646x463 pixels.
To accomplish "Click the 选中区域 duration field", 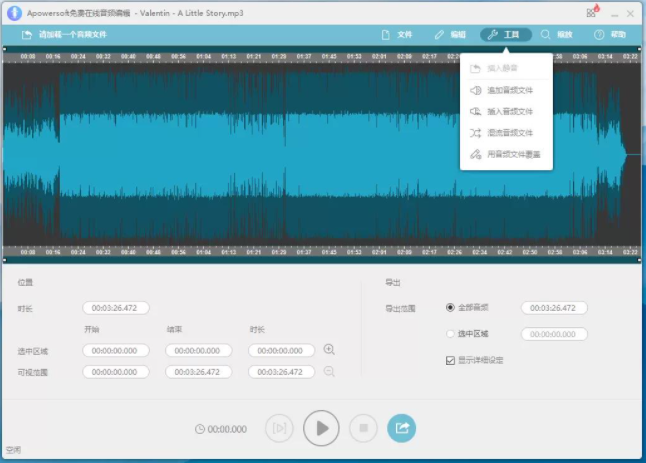I will pos(281,351).
